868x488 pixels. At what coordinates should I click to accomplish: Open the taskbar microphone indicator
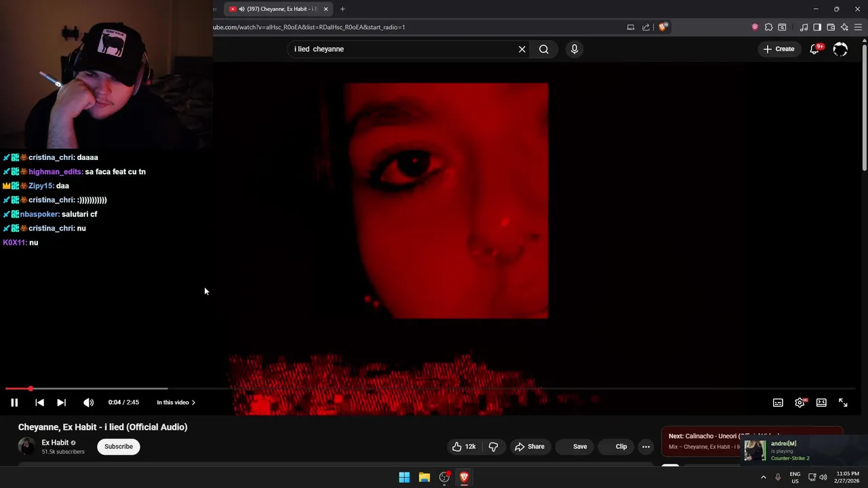778,477
